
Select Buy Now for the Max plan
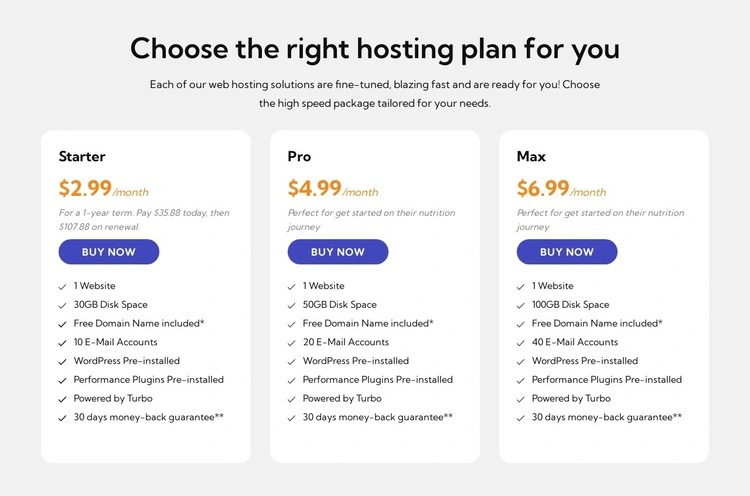566,252
